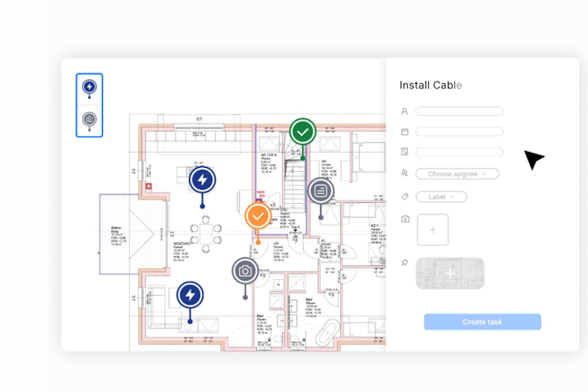
Task: Click the lightning pin near the bottom sofa
Action: (190, 294)
